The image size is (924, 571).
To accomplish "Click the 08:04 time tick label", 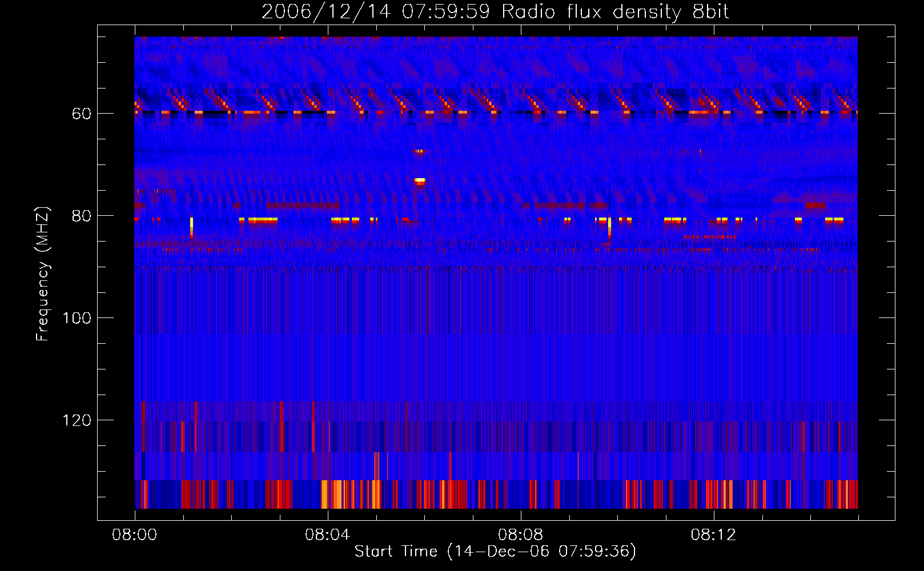I will (x=327, y=535).
